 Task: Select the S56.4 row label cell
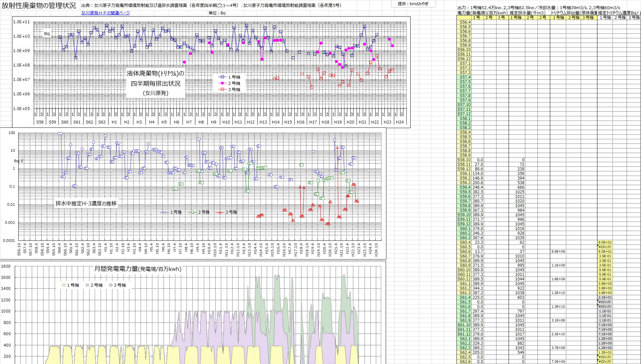click(464, 22)
